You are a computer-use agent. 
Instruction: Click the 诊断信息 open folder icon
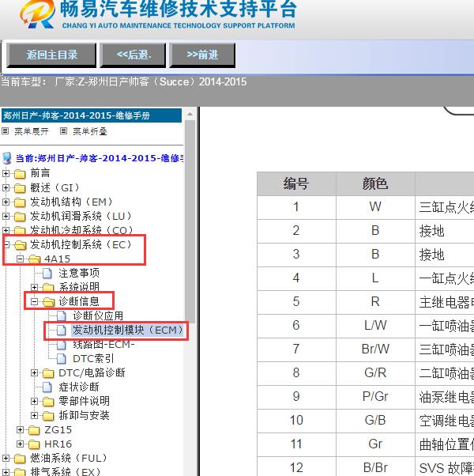(x=49, y=302)
